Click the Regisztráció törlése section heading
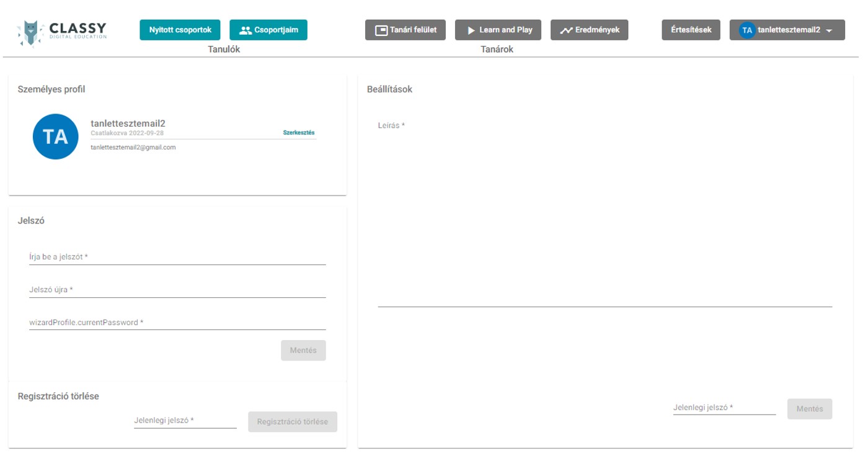The width and height of the screenshot is (868, 471). tap(58, 397)
